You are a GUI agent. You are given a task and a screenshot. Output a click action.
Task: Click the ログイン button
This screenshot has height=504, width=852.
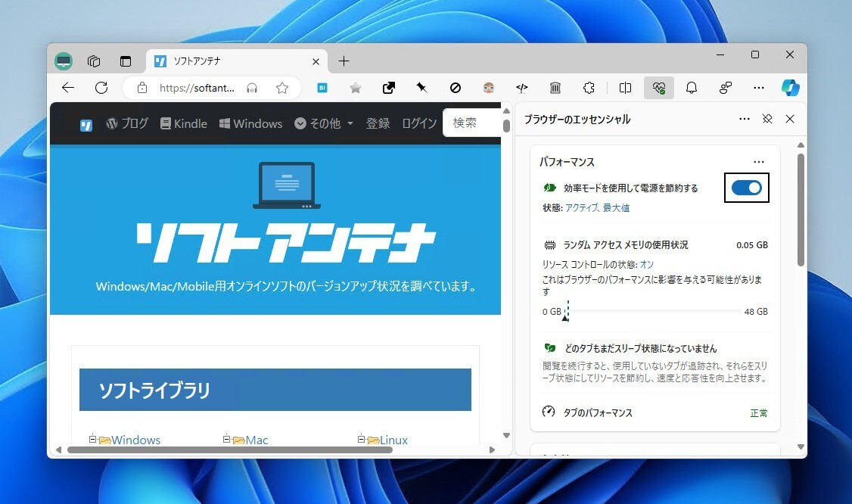pos(418,123)
